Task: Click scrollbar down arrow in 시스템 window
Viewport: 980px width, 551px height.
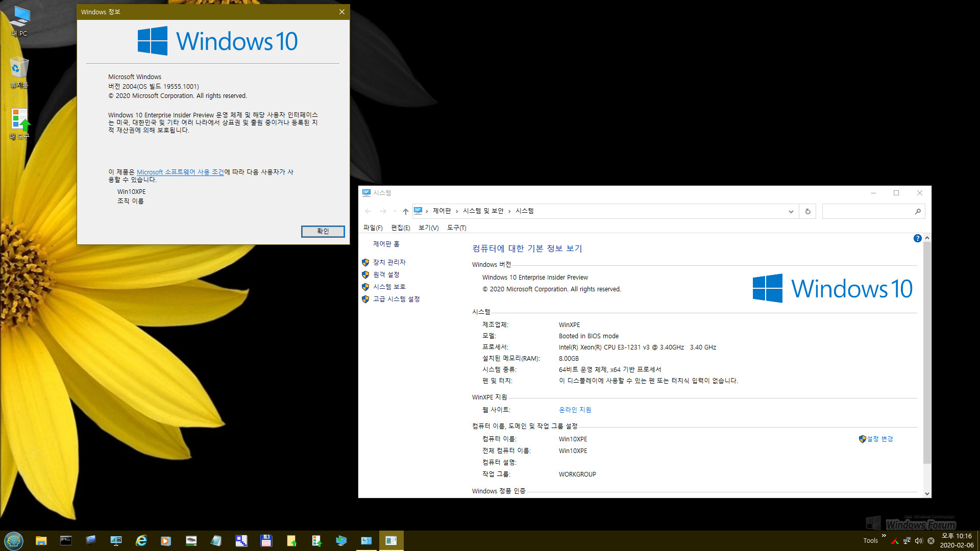Action: coord(927,493)
